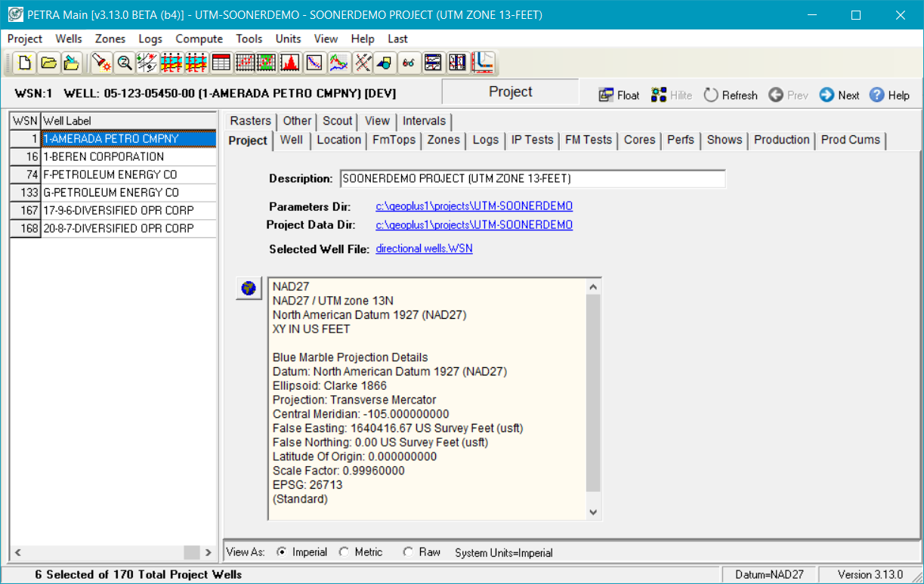Open the Project Data Dir path link
This screenshot has width=924, height=584.
tap(474, 225)
